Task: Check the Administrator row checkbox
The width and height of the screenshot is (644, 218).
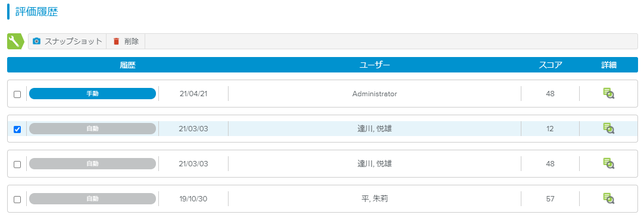Action: click(17, 94)
